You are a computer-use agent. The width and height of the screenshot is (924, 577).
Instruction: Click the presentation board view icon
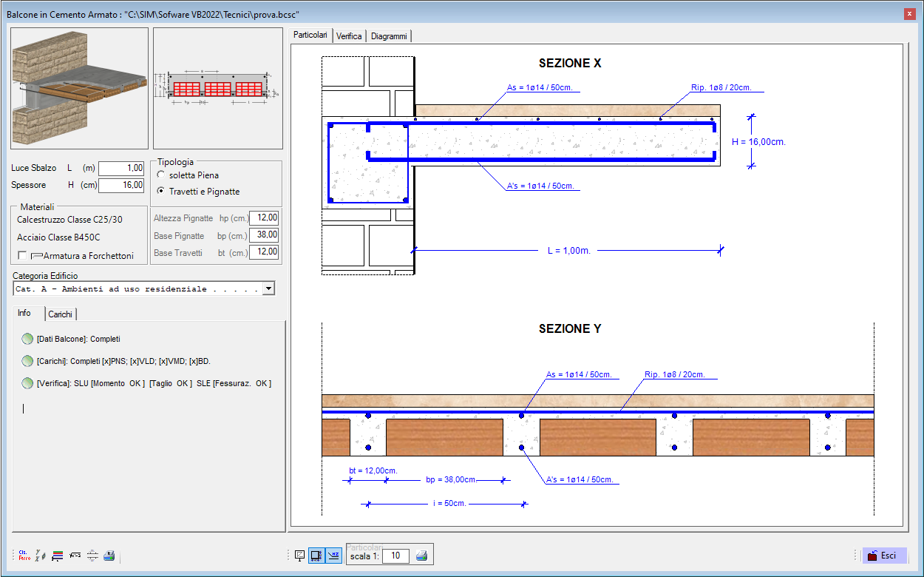(300, 556)
